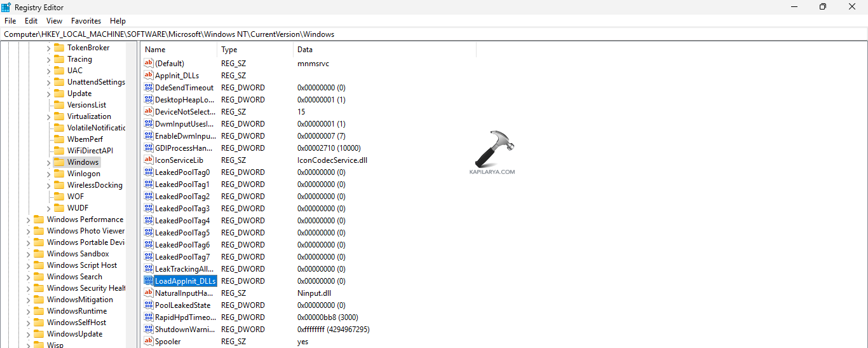Expand the UnattendSettings key
The height and width of the screenshot is (348, 868).
[48, 82]
